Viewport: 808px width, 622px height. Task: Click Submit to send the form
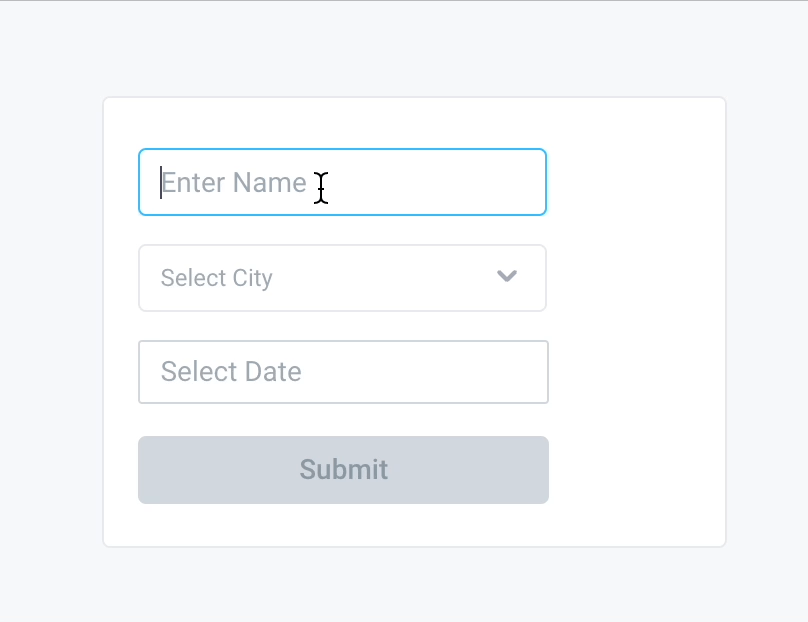pyautogui.click(x=343, y=469)
